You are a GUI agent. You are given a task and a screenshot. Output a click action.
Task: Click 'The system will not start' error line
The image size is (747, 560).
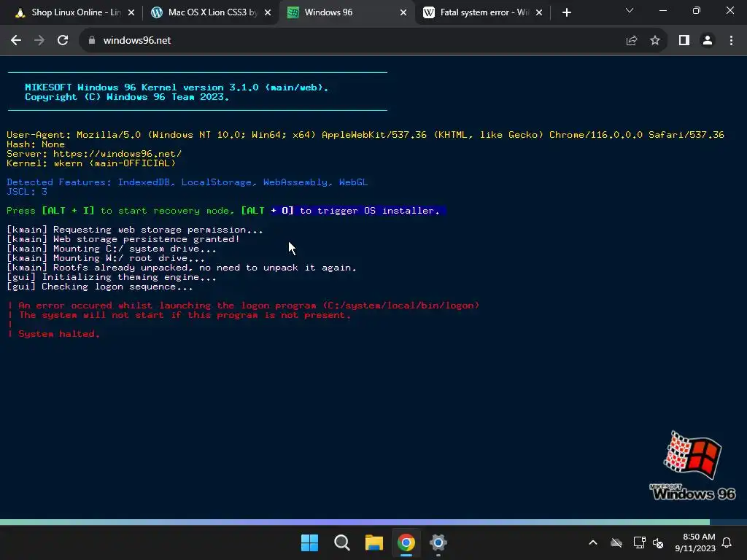(185, 315)
